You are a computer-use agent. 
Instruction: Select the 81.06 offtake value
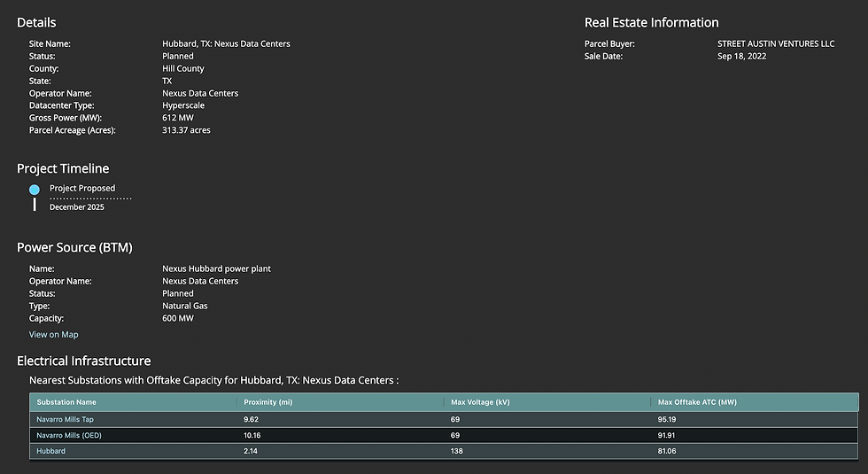point(666,451)
